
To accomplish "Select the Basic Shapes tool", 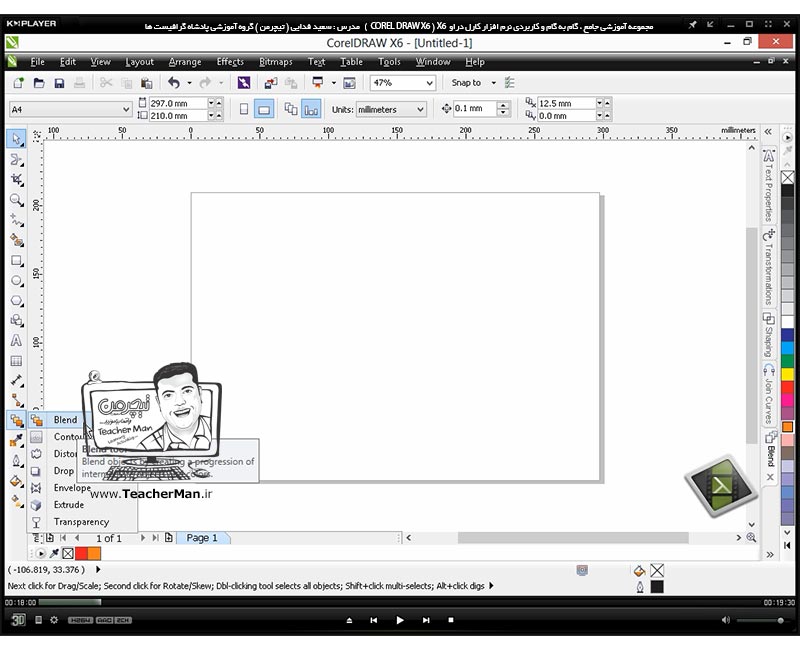I will (x=16, y=320).
